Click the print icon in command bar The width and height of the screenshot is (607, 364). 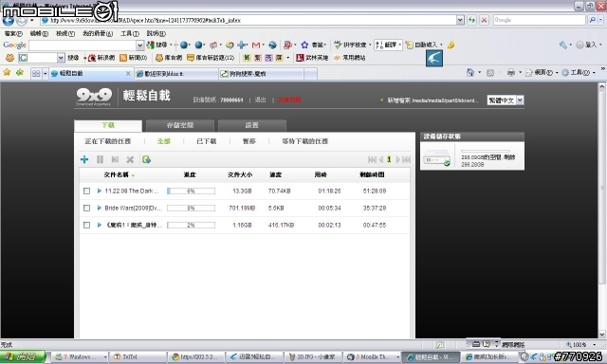pyautogui.click(x=511, y=72)
